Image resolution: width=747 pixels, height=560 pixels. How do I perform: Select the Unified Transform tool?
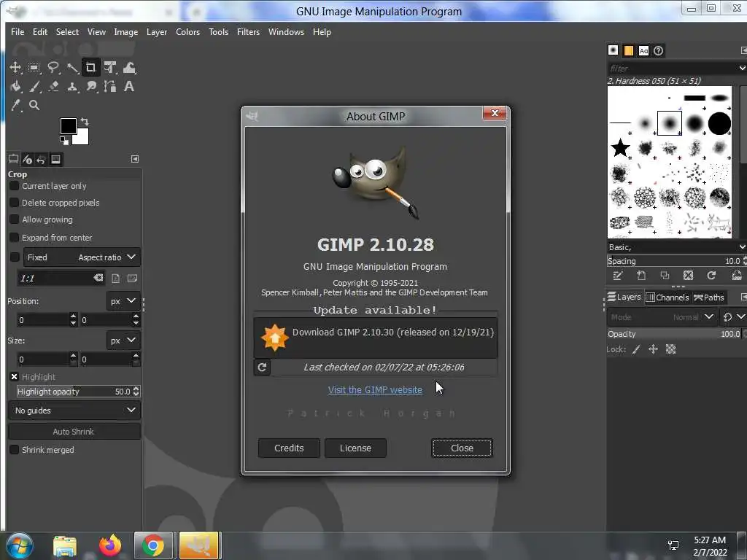point(110,68)
